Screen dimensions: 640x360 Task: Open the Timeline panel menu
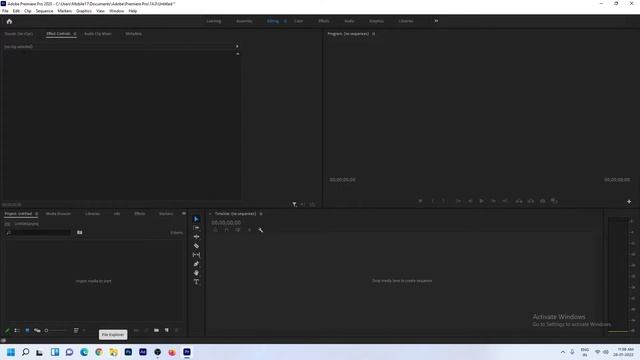click(x=261, y=214)
